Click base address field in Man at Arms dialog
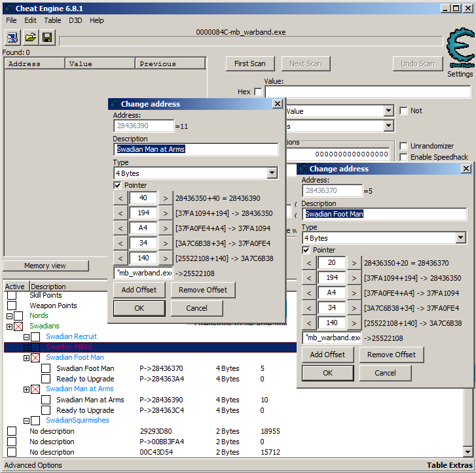 tap(143, 273)
